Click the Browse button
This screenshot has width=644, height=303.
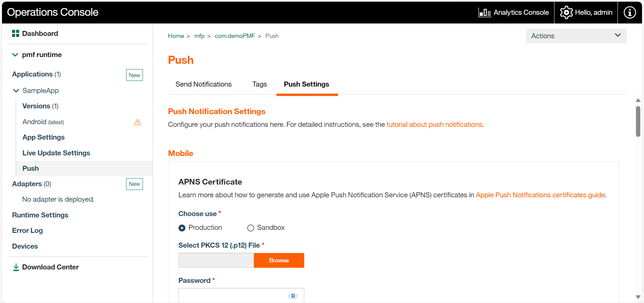coord(279,260)
